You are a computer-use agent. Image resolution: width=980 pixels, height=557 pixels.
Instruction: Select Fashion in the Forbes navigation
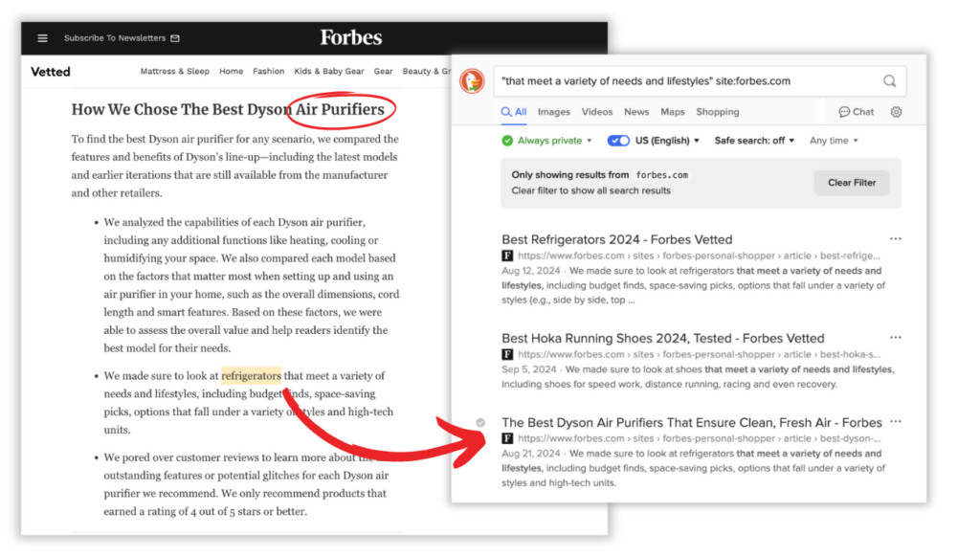pos(269,71)
